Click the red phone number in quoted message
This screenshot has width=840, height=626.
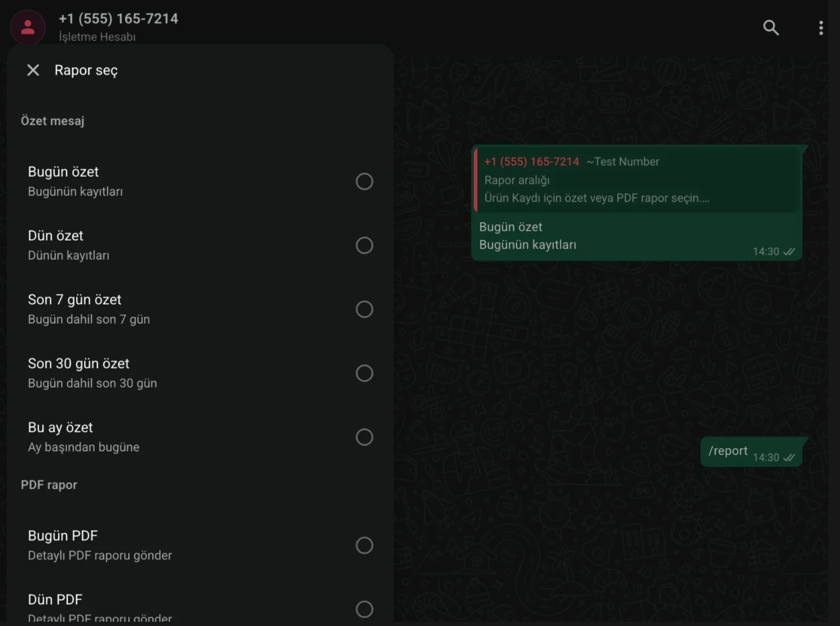[532, 162]
